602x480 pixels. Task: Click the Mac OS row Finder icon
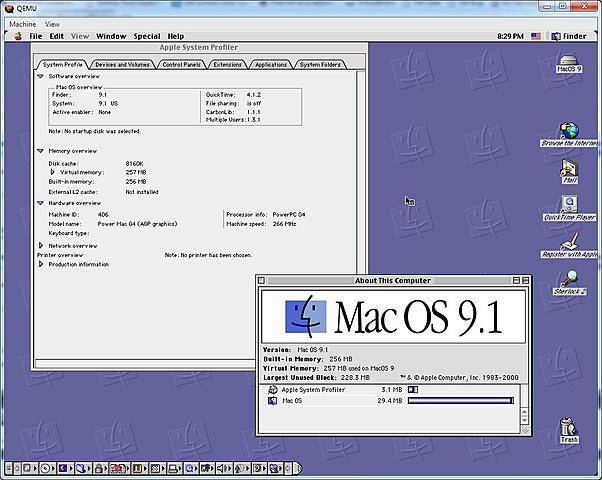(x=272, y=401)
